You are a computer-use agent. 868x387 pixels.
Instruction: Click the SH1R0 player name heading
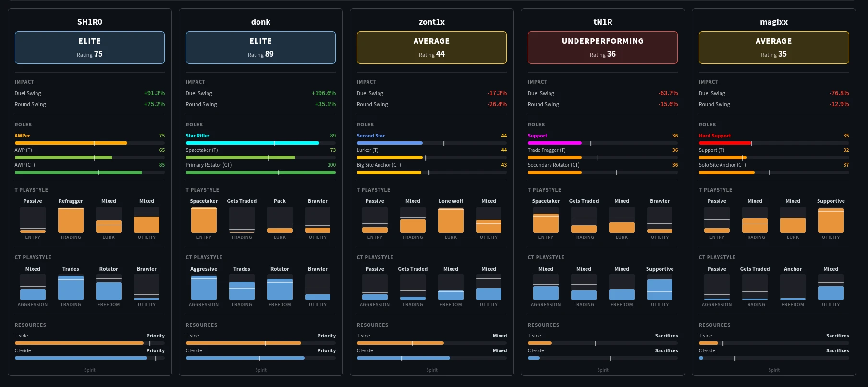tap(89, 22)
